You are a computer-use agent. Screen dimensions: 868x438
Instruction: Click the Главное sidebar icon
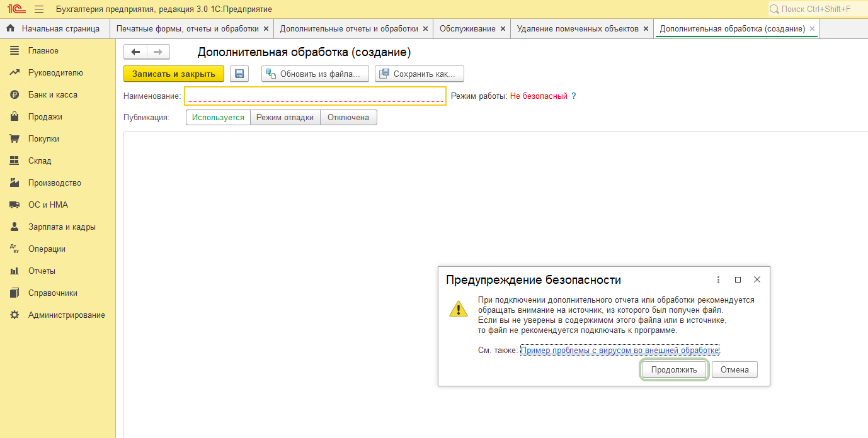14,50
